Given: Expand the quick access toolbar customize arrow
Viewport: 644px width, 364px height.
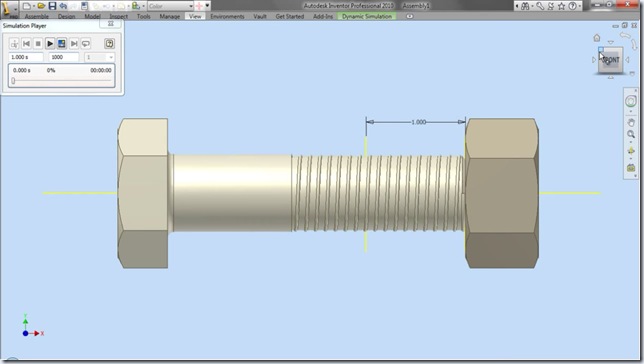Looking at the screenshot, I should click(x=207, y=6).
